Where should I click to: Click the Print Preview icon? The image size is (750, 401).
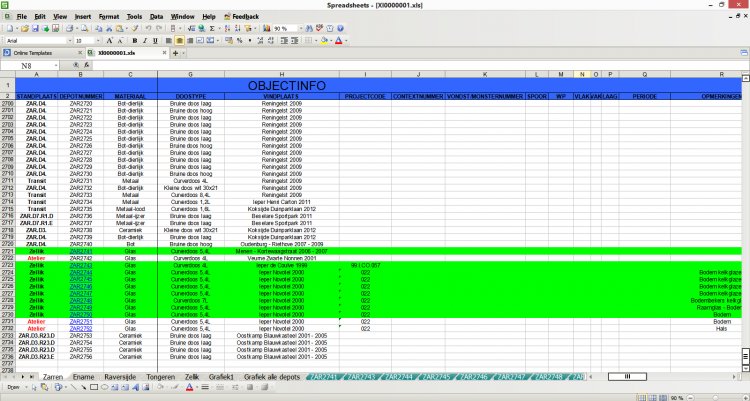tap(84, 28)
